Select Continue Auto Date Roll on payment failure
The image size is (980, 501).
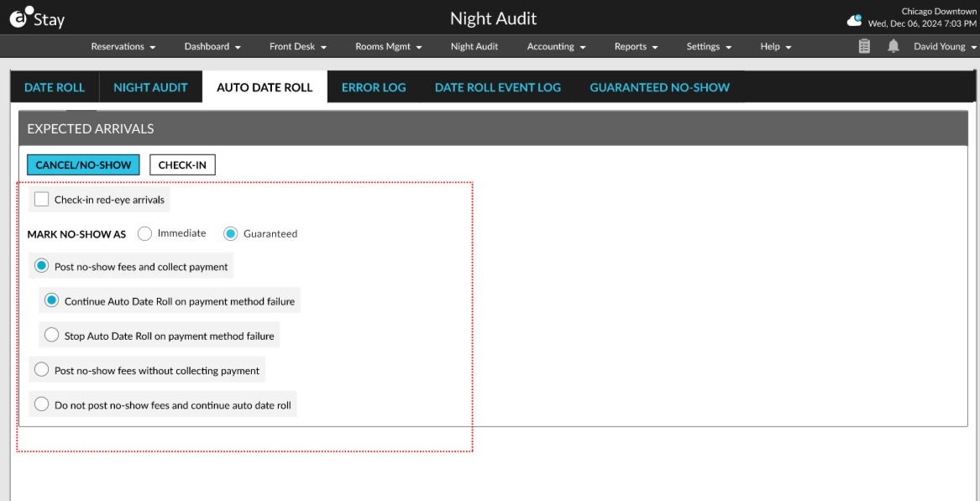(52, 301)
